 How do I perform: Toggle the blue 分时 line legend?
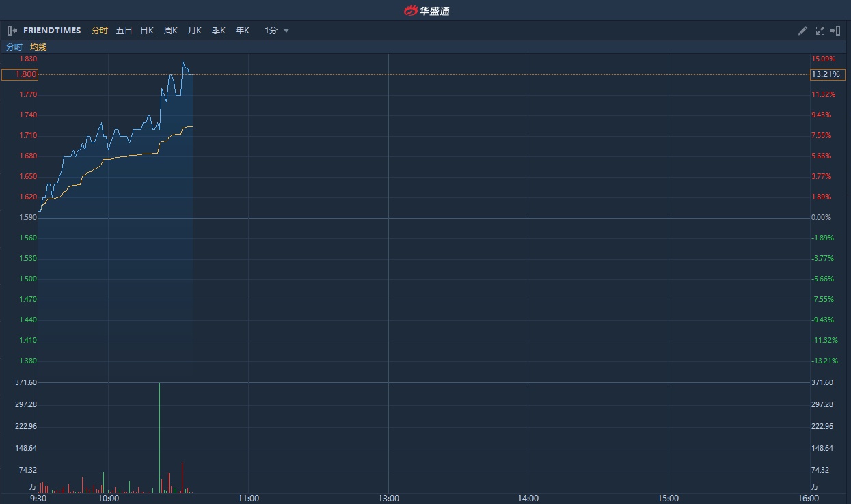(x=14, y=47)
